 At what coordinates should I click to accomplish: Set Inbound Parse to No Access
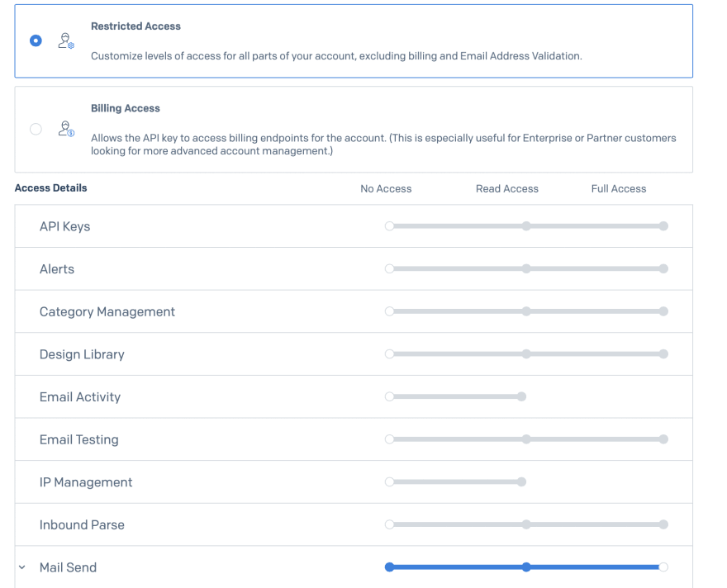tap(389, 524)
